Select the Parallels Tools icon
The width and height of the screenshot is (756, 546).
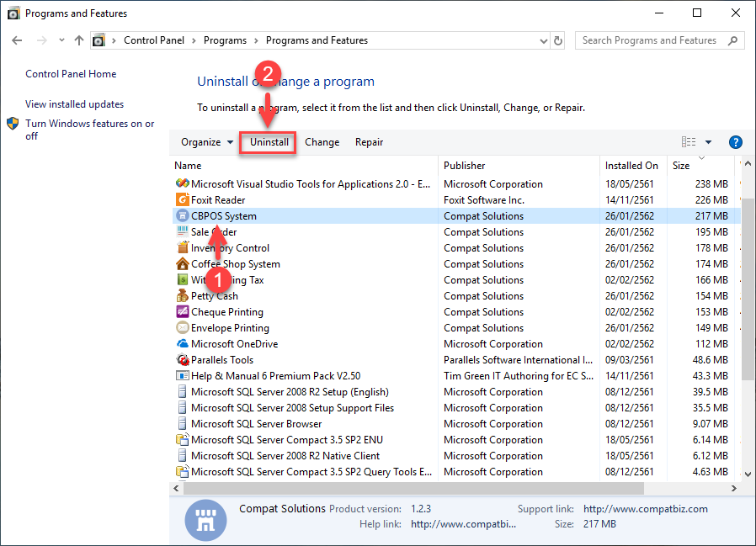[182, 359]
